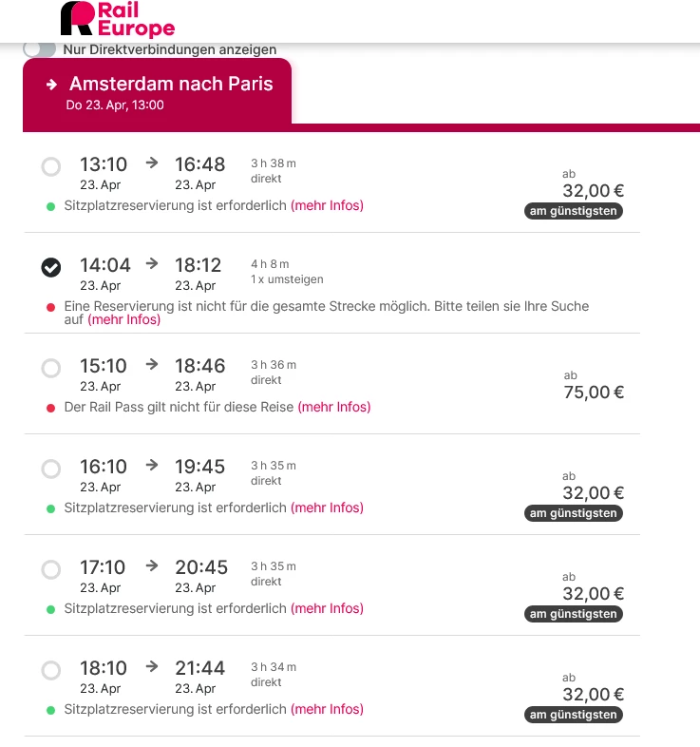Select the 16:10 departure radio button
This screenshot has height=747, width=700.
pos(51,469)
